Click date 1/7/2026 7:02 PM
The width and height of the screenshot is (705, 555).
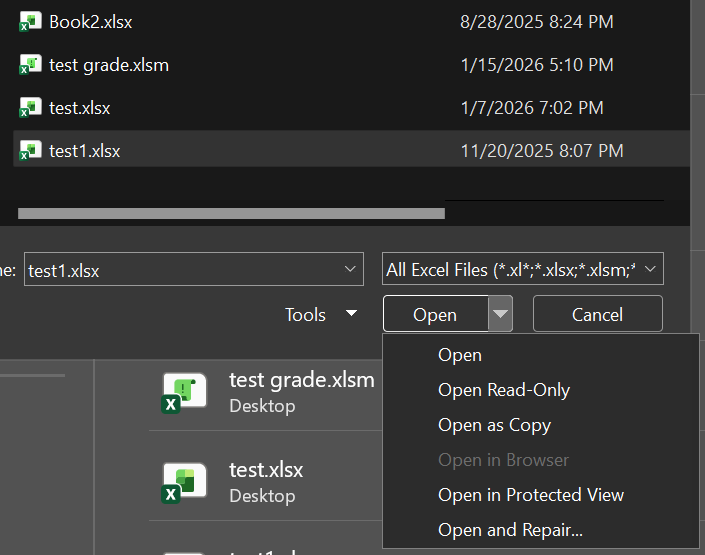coord(532,108)
